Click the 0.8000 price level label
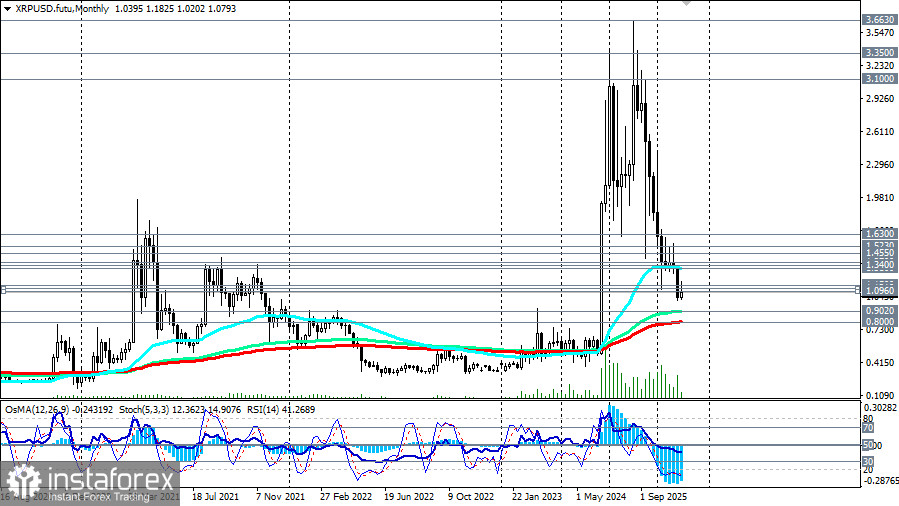 [x=880, y=321]
